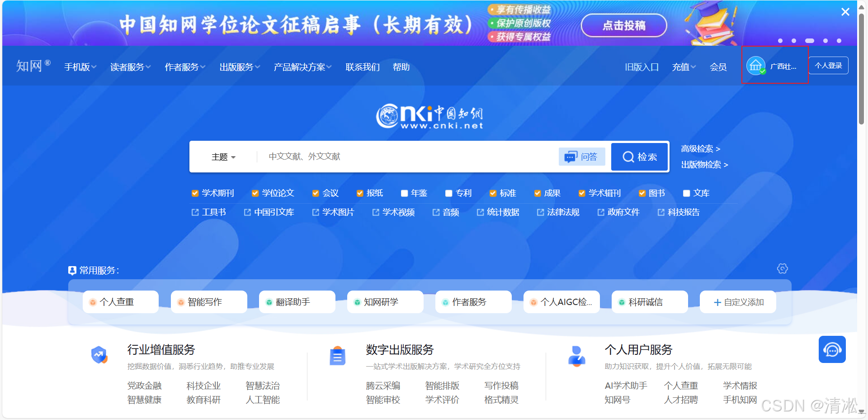Open 音频 external link

[x=446, y=212]
